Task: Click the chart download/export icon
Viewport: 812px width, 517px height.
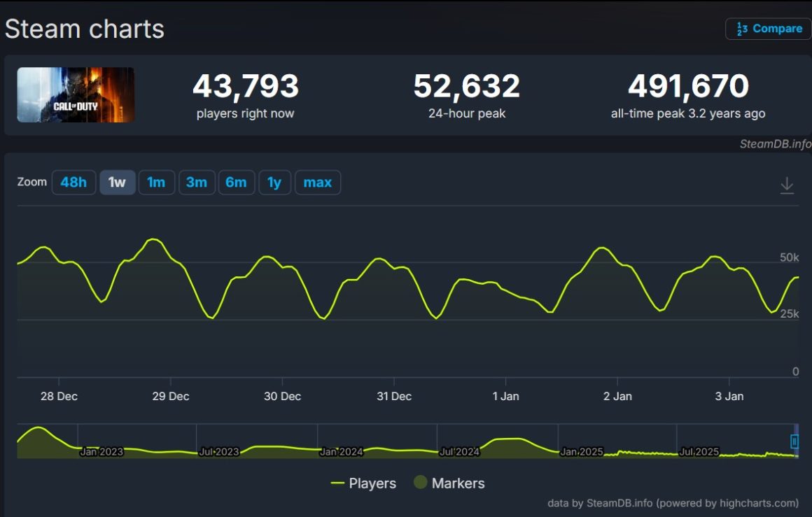Action: [x=787, y=185]
